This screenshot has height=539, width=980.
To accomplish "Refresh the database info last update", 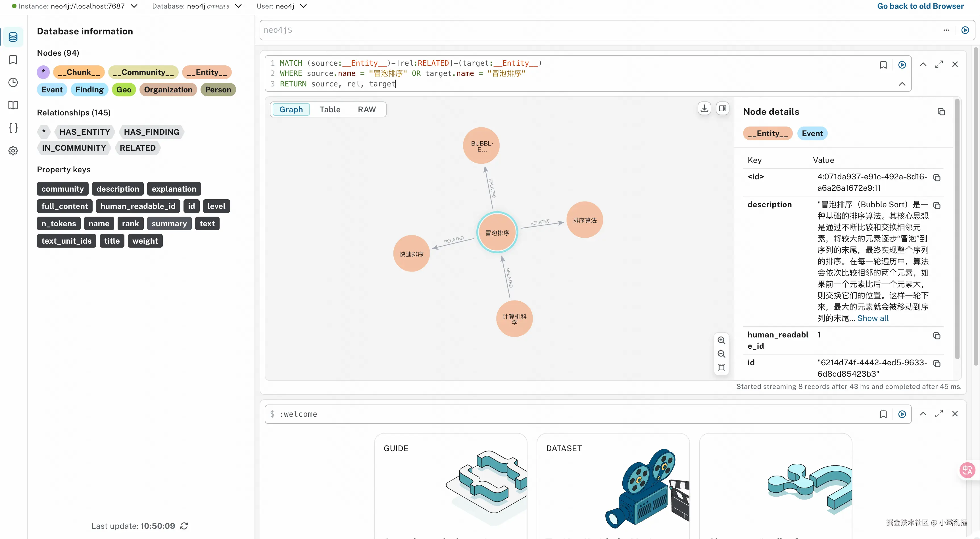I will click(x=184, y=526).
